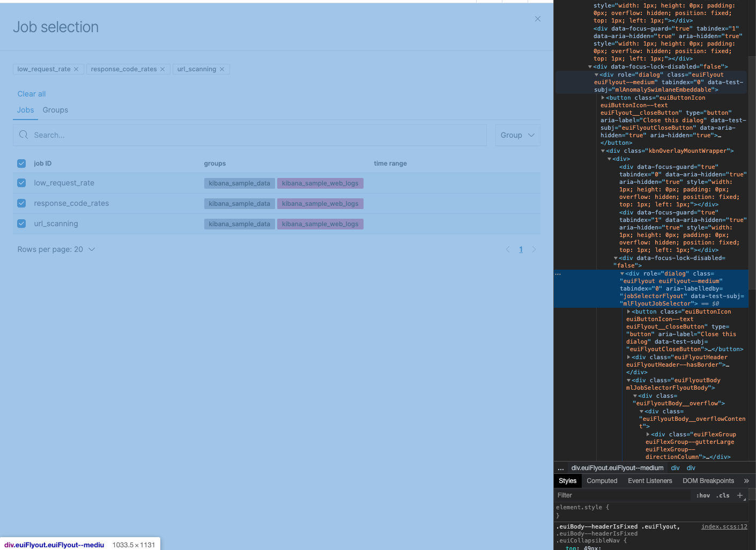Uncheck the select-all job ID checkbox
756x550 pixels.
coord(21,163)
